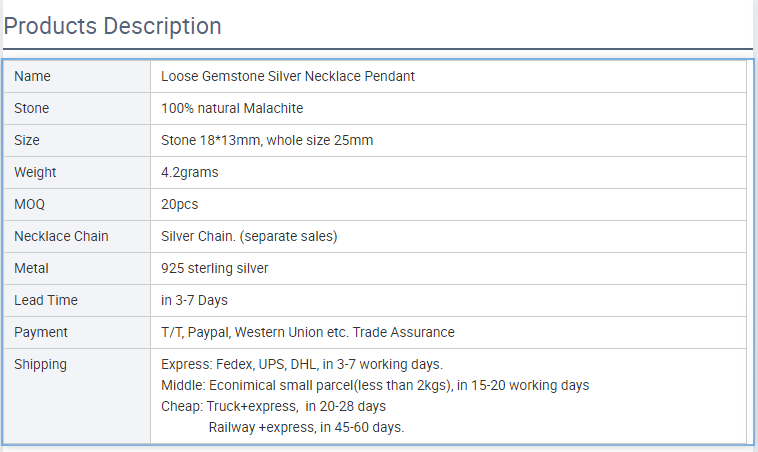Click the Railway +express shipping line
This screenshot has height=452, width=758.
tap(306, 427)
